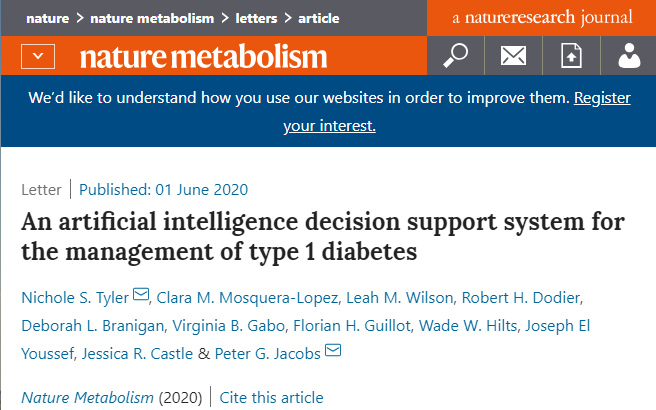Click email icon beside Nichole S. Tyler
This screenshot has width=656, height=410.
(x=141, y=295)
